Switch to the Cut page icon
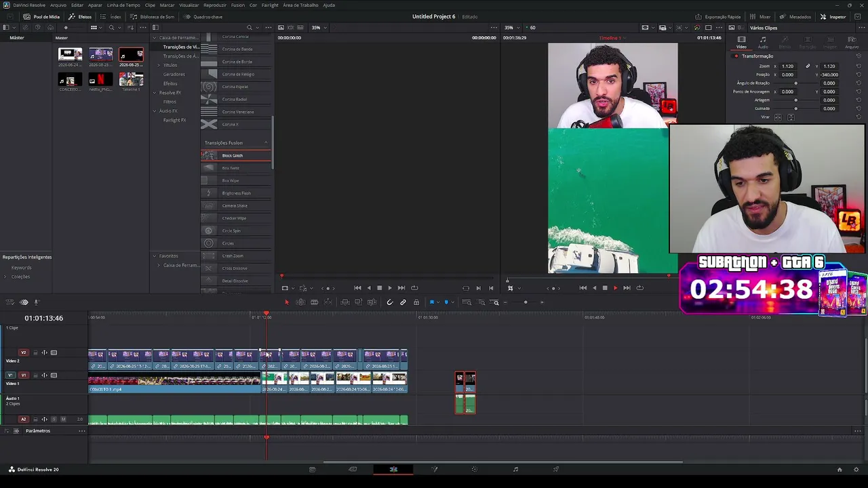 [x=353, y=469]
